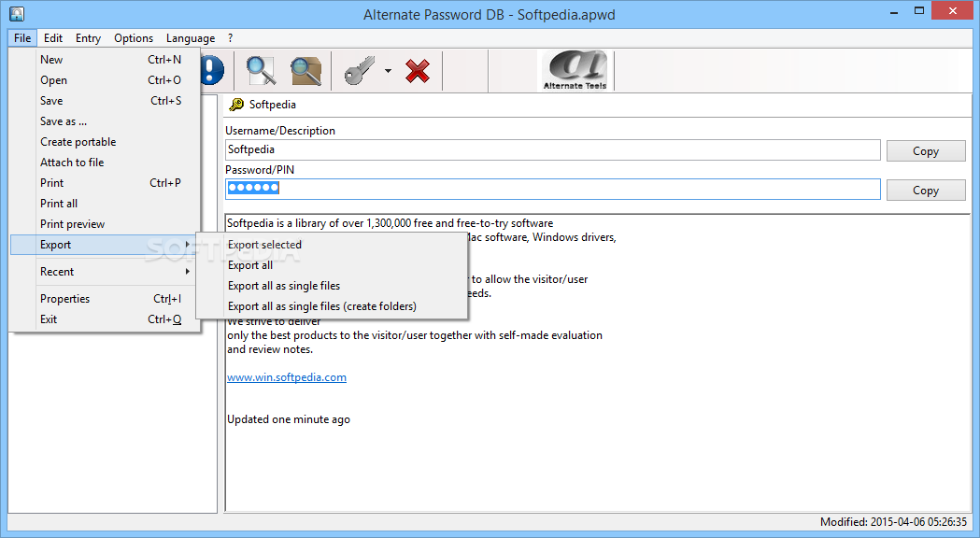Choose Print from File menu
Viewport: 980px width, 538px height.
click(105, 183)
